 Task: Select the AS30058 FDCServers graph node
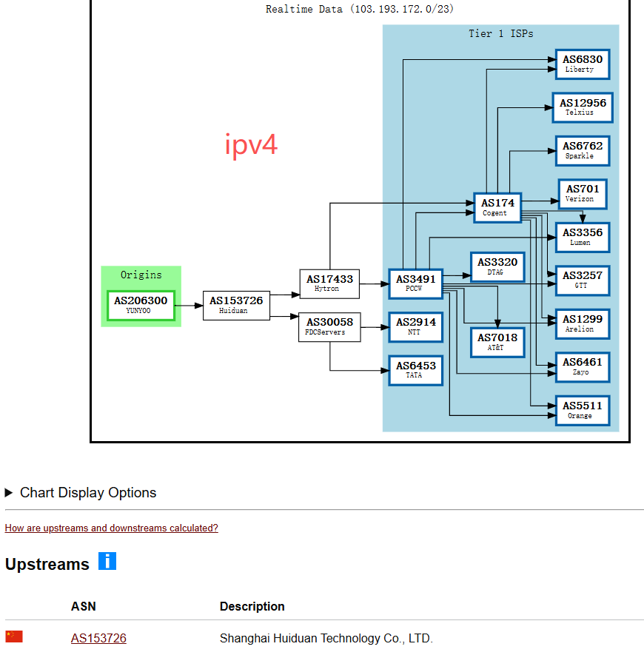pos(329,327)
